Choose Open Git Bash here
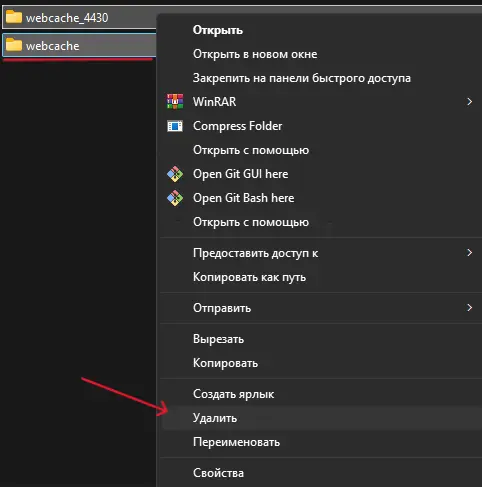Viewport: 482px width, 487px height. pyautogui.click(x=244, y=198)
